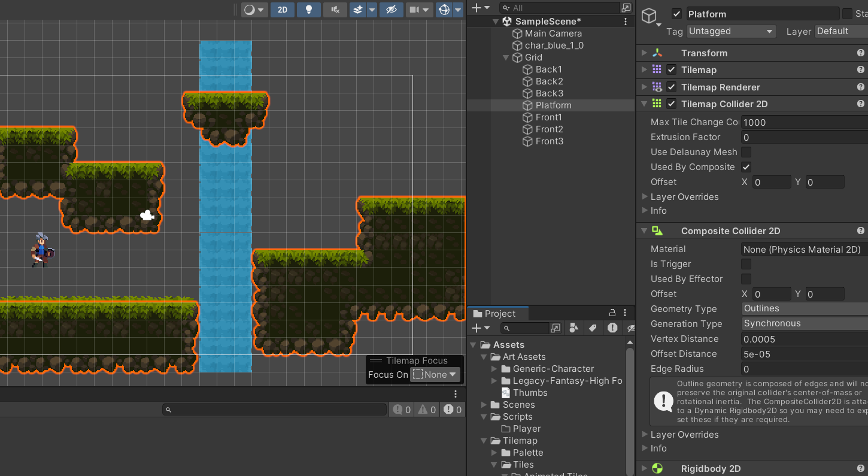
Task: Select Main Camera in the Hierarchy
Action: point(553,34)
